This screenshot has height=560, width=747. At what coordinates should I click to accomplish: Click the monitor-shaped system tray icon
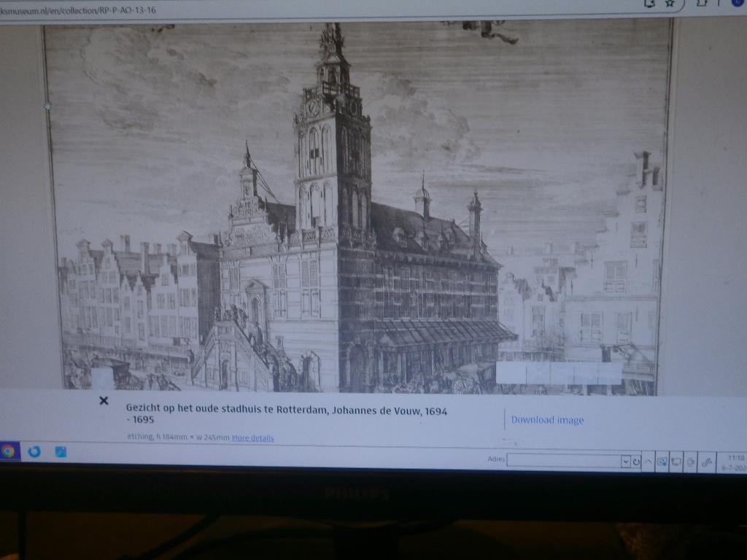(676, 462)
